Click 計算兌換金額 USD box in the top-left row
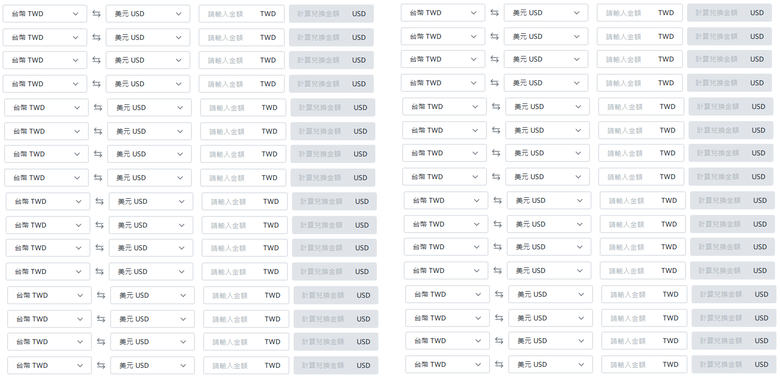The image size is (780, 382). (x=331, y=14)
